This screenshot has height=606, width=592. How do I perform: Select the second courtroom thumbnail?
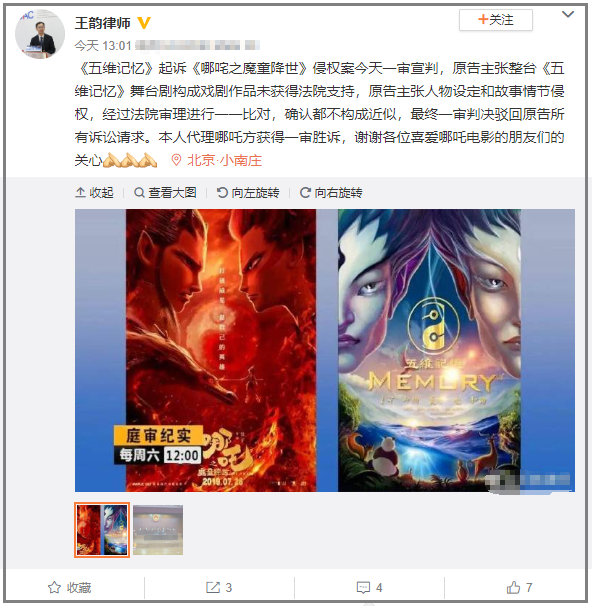pos(158,530)
